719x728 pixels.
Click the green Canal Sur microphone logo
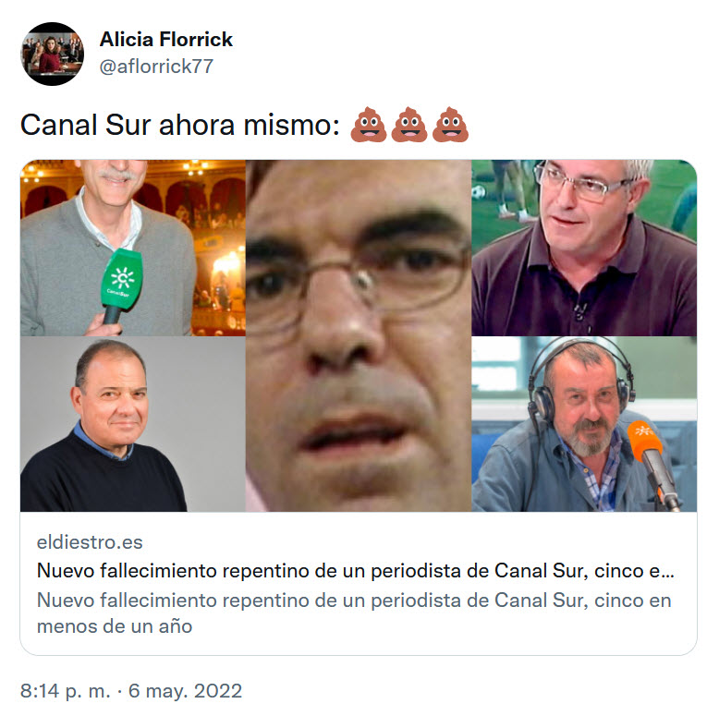[122, 281]
